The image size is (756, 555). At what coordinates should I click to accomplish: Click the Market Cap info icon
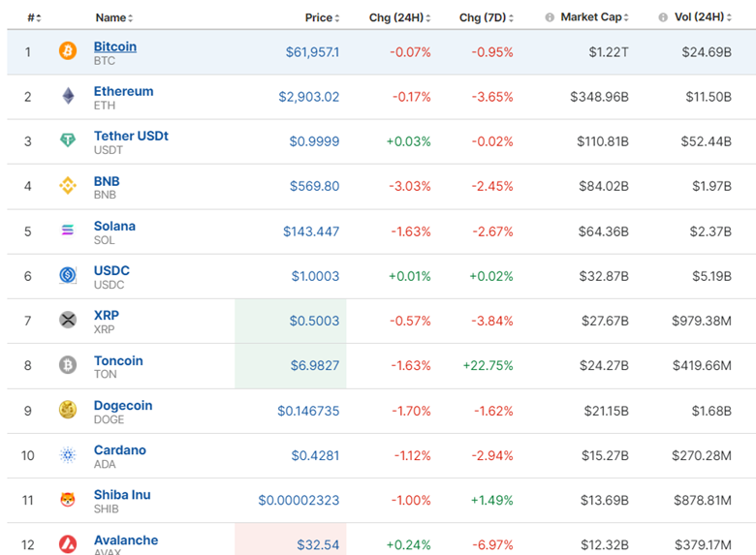[550, 17]
